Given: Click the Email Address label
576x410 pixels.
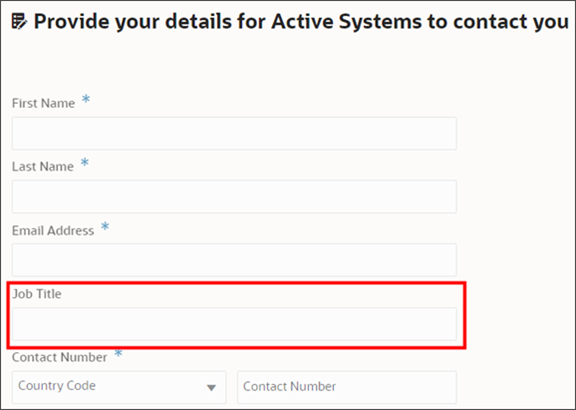Looking at the screenshot, I should coord(53,230).
